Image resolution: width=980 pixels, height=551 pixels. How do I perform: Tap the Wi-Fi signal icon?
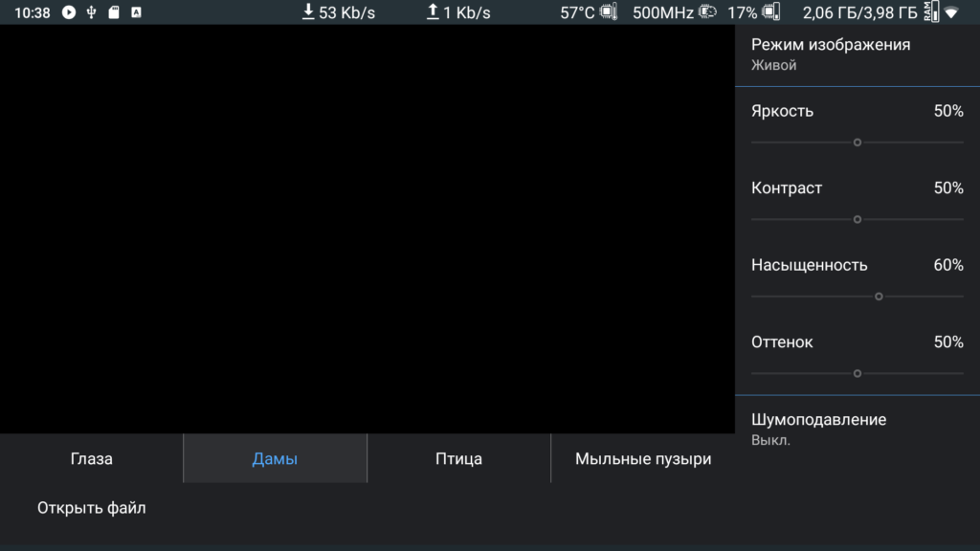coord(950,12)
